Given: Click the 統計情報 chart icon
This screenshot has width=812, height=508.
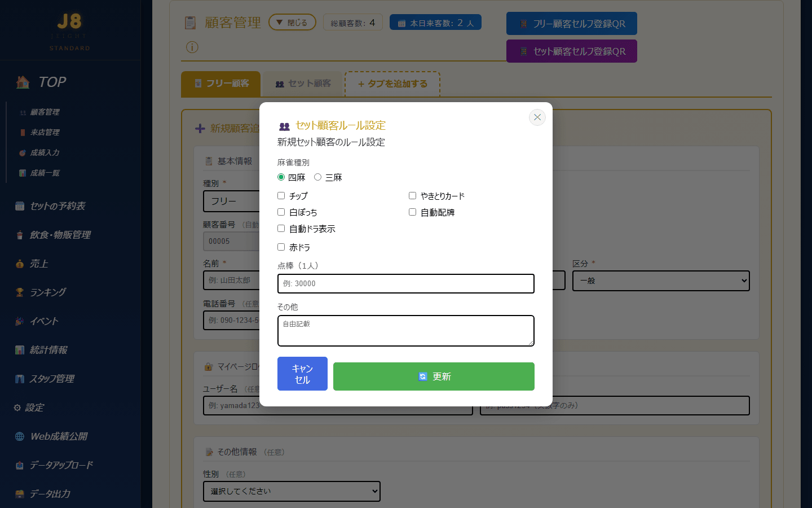Looking at the screenshot, I should [x=20, y=350].
